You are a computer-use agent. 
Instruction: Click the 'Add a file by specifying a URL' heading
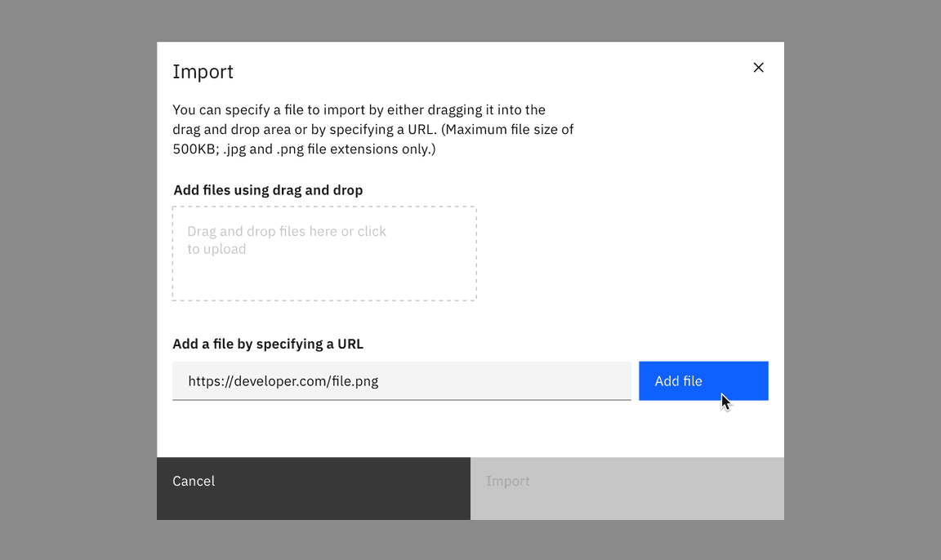click(x=268, y=344)
